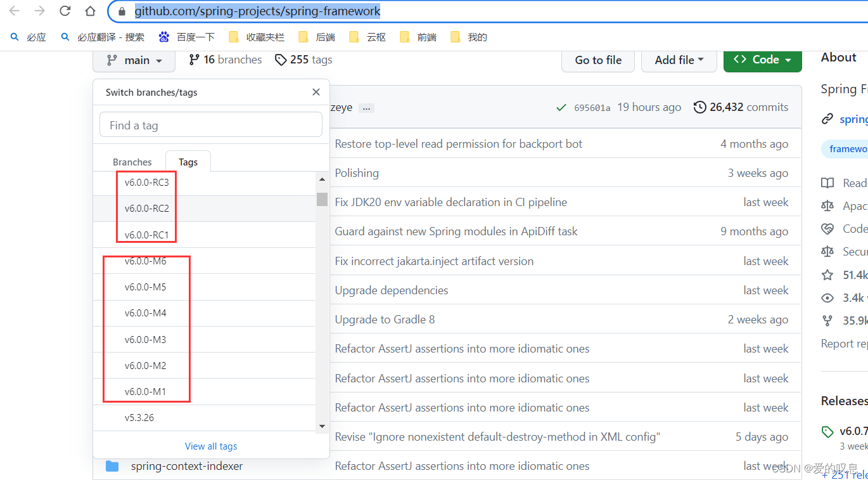Image resolution: width=868 pixels, height=480 pixels.
Task: Select tag v6.0.0-M2
Action: pos(204,365)
